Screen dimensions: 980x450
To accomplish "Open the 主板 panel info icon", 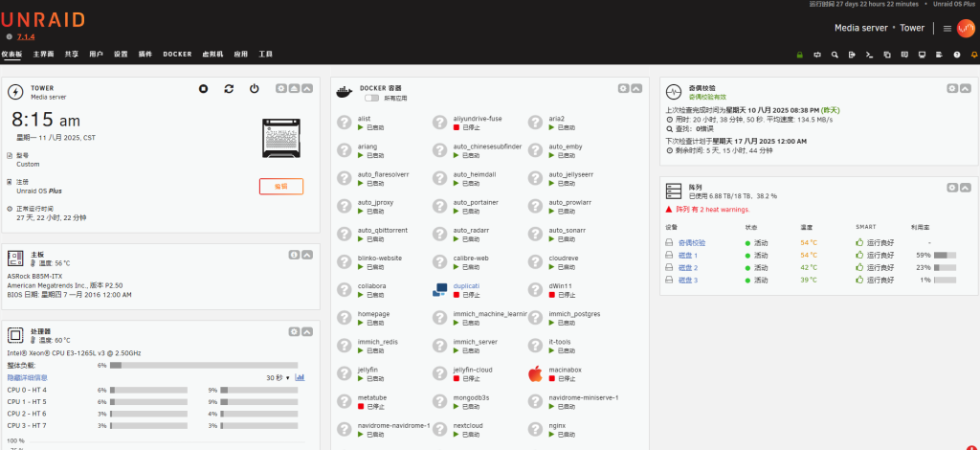I will [295, 255].
